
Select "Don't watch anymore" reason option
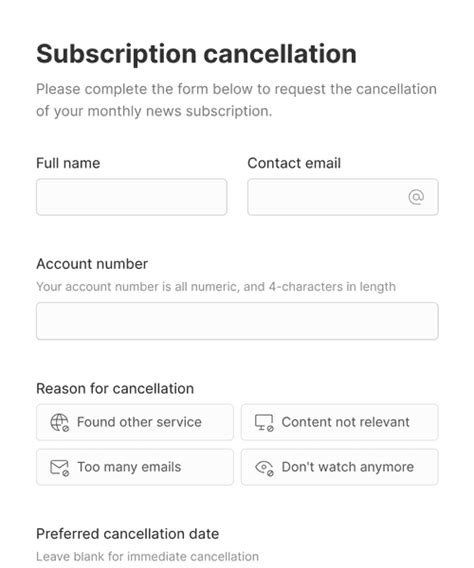tap(340, 467)
